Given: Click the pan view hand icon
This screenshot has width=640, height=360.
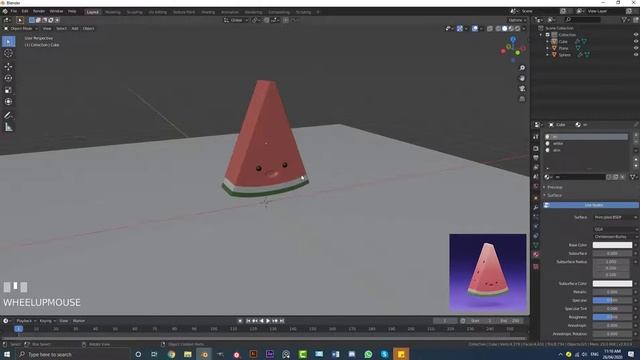Looking at the screenshot, I should [522, 78].
